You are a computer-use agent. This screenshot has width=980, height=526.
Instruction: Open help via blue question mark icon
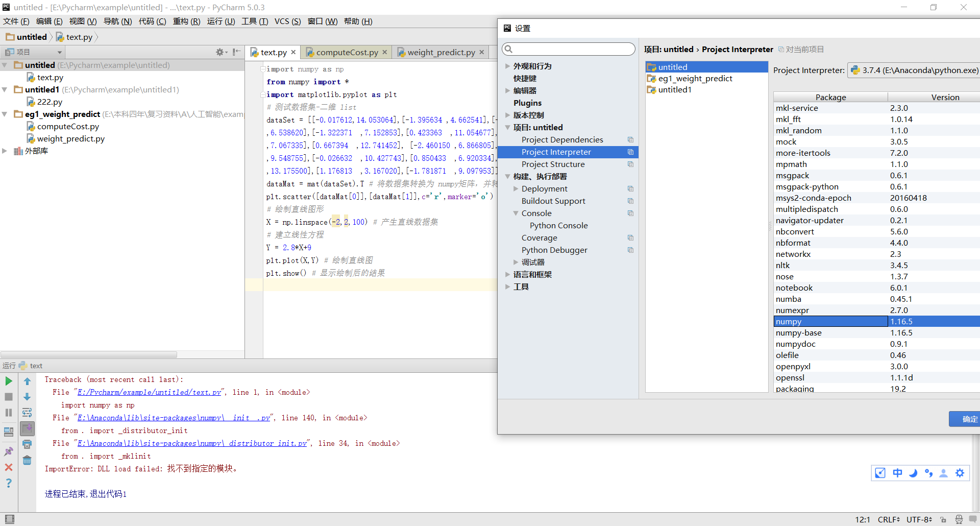pyautogui.click(x=9, y=483)
